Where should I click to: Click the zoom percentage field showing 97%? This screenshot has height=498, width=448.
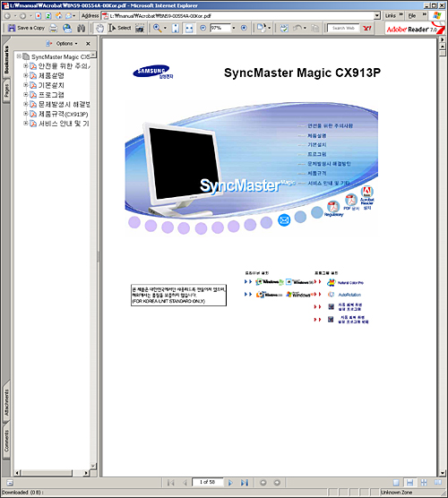(x=220, y=28)
